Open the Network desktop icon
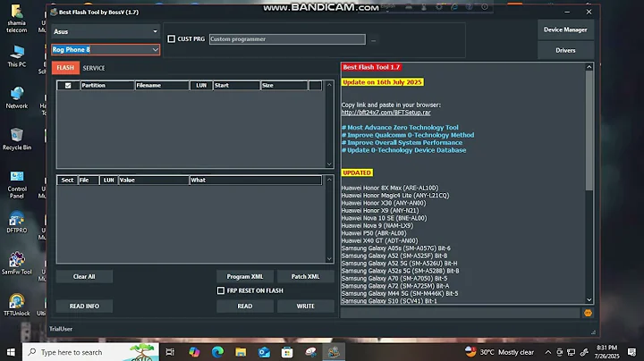 16,97
